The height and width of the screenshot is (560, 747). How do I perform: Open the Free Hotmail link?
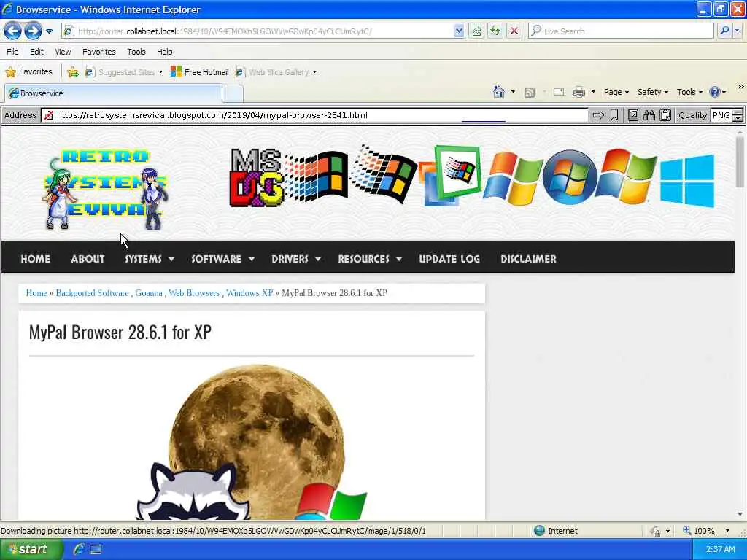[200, 72]
